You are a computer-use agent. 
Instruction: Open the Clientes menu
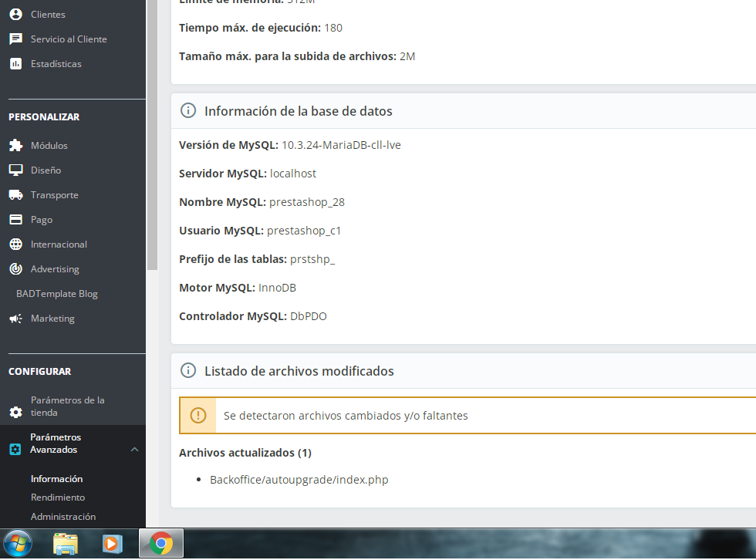pos(48,15)
